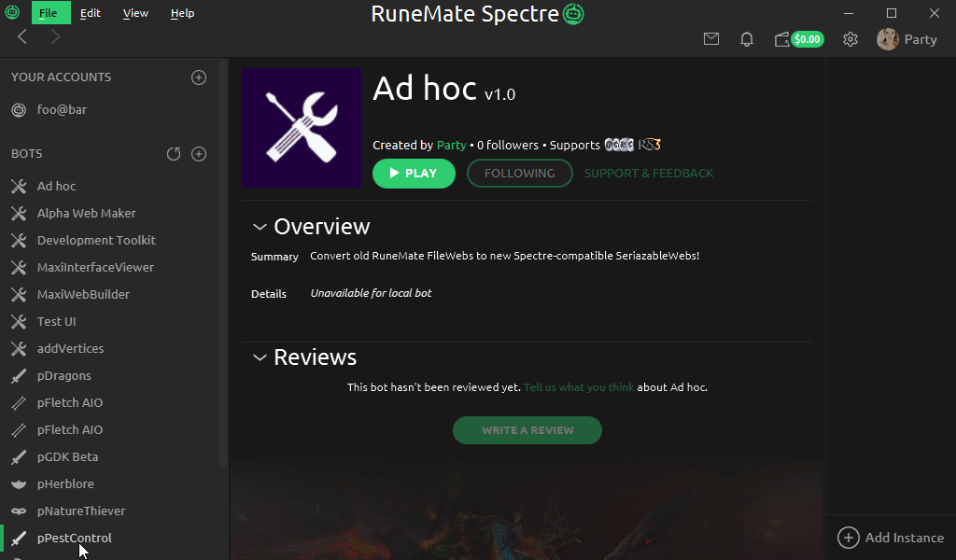Click the OSRS supported game icon

click(619, 145)
